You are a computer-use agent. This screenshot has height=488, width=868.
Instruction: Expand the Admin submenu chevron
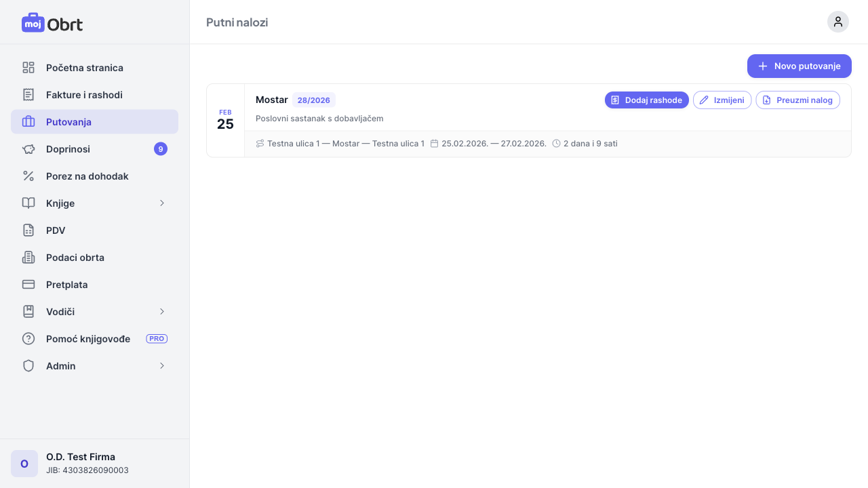coord(161,366)
